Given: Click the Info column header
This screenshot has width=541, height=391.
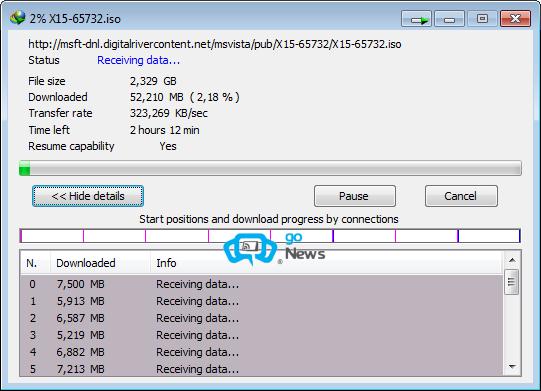Looking at the screenshot, I should click(x=326, y=263).
